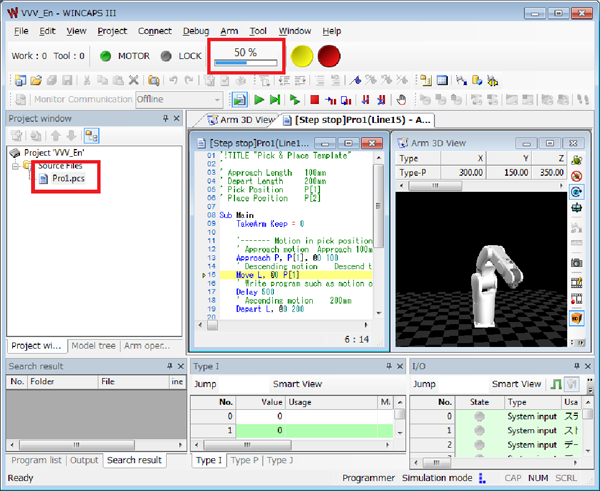Toggle the LOCK indicator
Viewport: 600px width, 491px height.
coord(165,56)
